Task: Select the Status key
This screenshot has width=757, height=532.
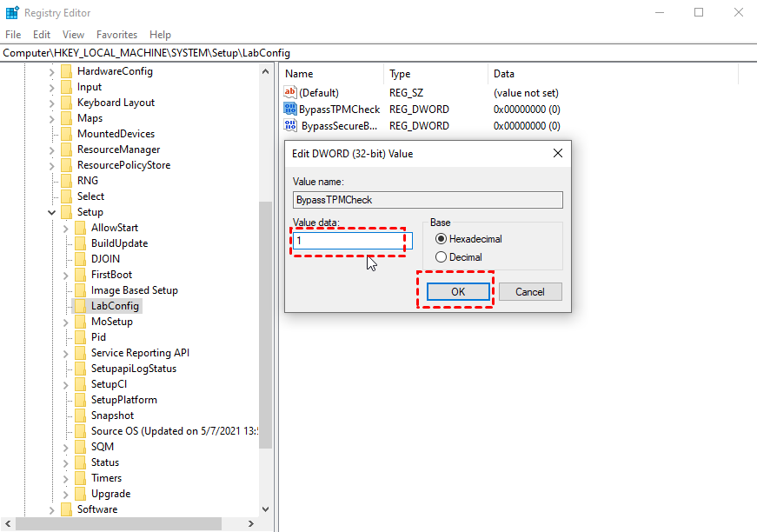Action: [105, 462]
